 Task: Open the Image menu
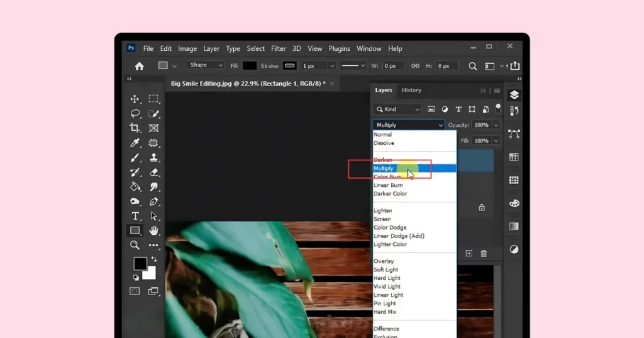coord(187,48)
